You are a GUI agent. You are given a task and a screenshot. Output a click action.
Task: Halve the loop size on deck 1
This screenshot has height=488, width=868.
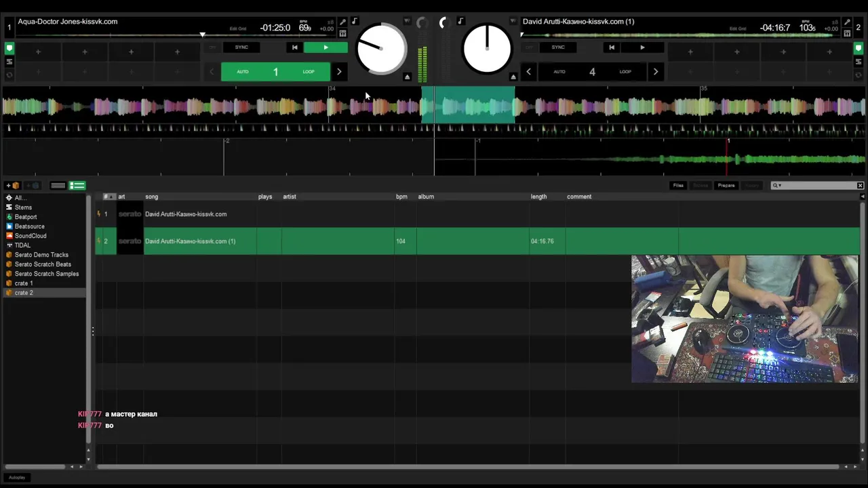212,72
